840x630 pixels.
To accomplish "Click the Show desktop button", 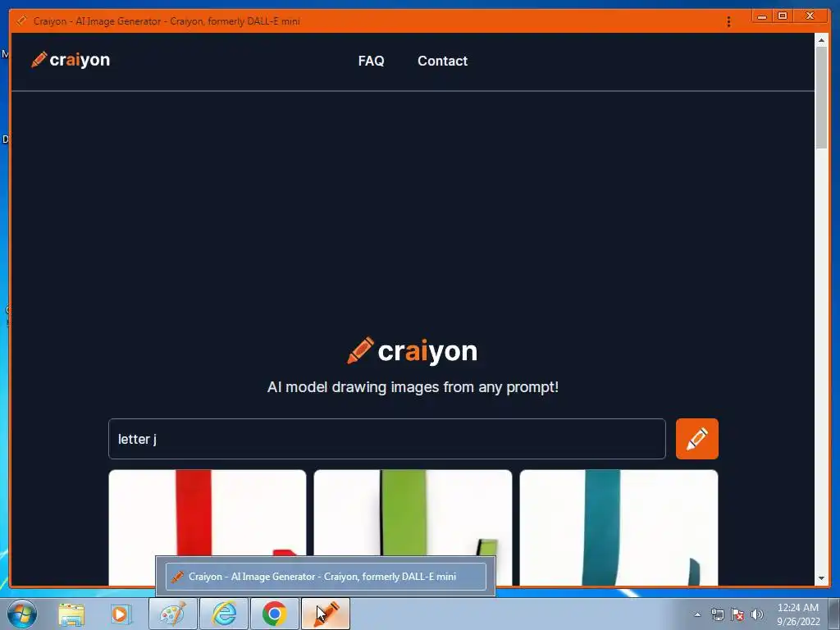I will pyautogui.click(x=834, y=614).
